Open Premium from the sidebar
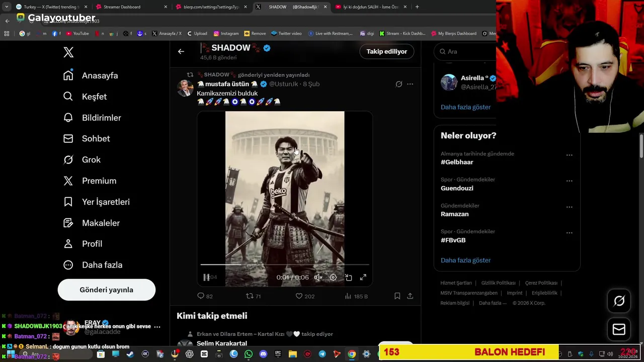 [x=90, y=181]
